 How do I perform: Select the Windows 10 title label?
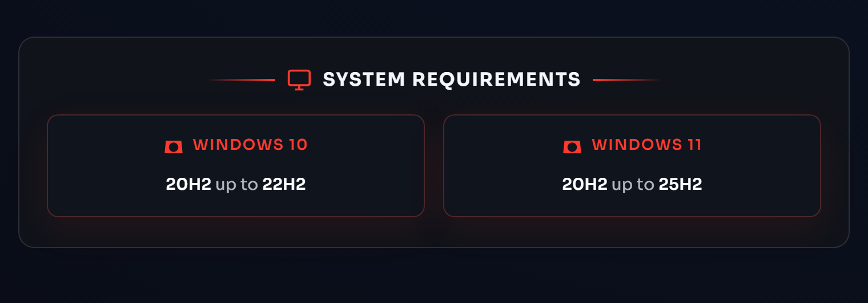coord(250,145)
